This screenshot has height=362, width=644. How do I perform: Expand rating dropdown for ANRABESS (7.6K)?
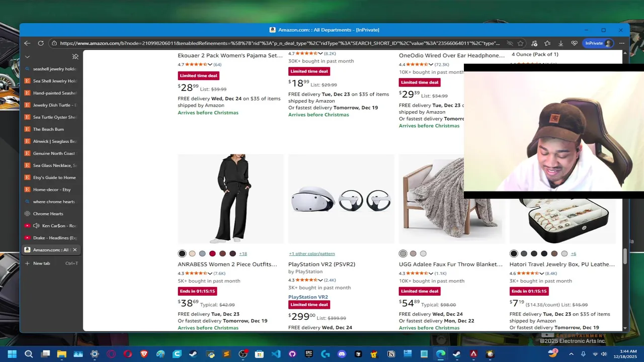click(210, 274)
